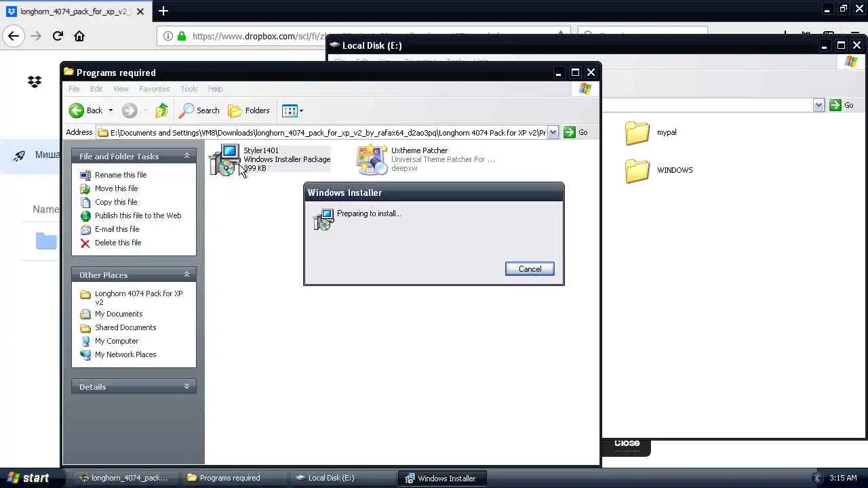Toggle the Folders pane button
This screenshot has height=488, width=868.
click(249, 110)
